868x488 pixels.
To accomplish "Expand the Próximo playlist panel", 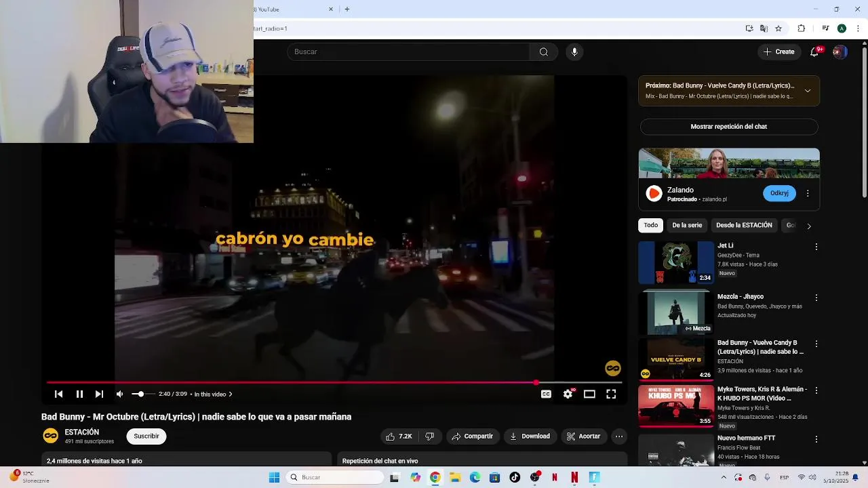I will (x=808, y=91).
